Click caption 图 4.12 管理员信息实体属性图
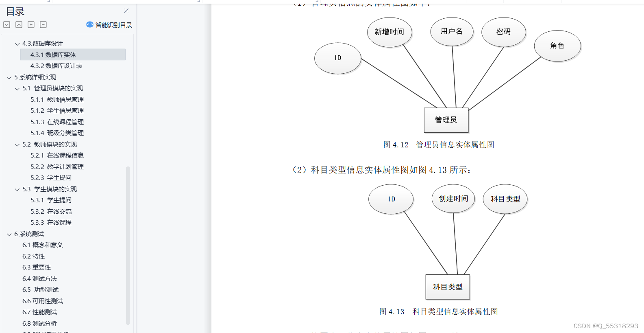The image size is (644, 333). (x=439, y=145)
